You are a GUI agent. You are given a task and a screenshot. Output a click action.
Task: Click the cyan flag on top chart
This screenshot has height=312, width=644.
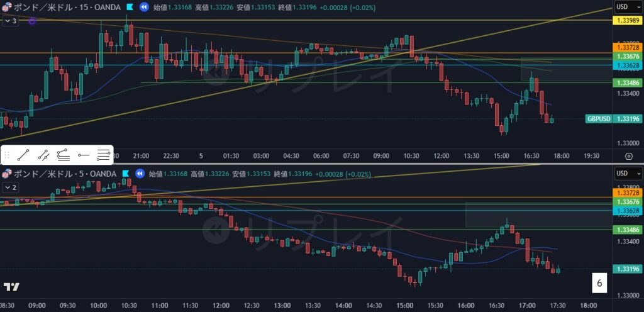(x=128, y=7)
